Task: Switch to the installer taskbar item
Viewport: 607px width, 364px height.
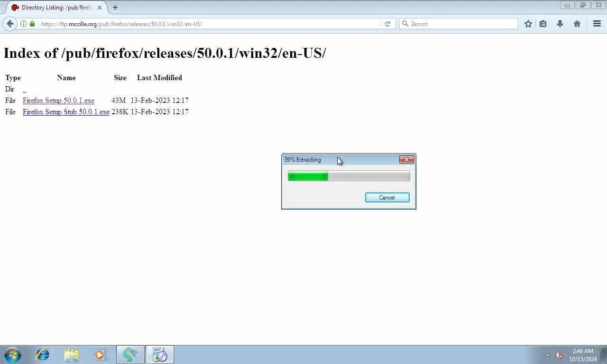Action: pos(160,355)
